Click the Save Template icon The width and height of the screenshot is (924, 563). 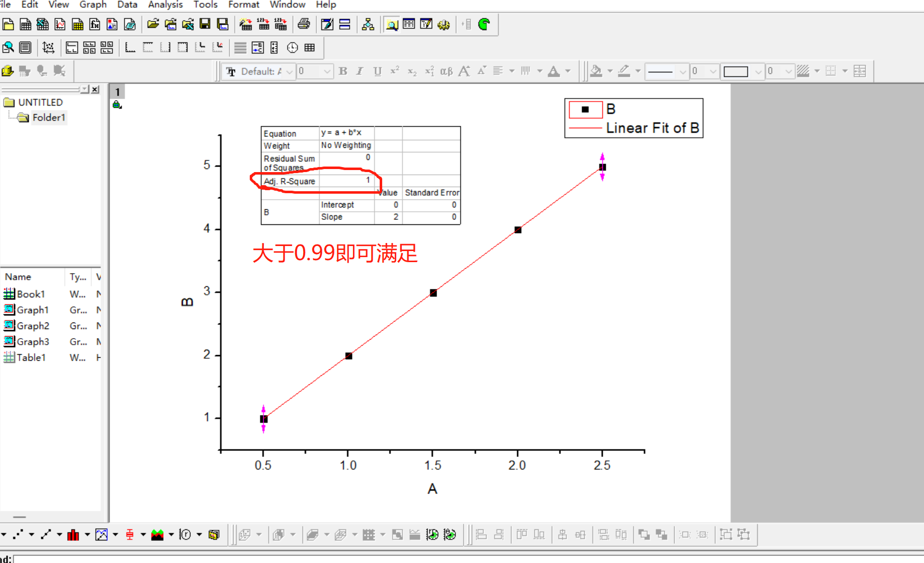[223, 24]
